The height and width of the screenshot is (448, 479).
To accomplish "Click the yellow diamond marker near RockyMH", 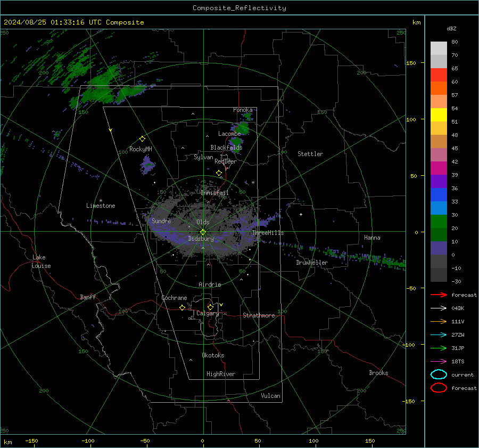I will tap(142, 139).
